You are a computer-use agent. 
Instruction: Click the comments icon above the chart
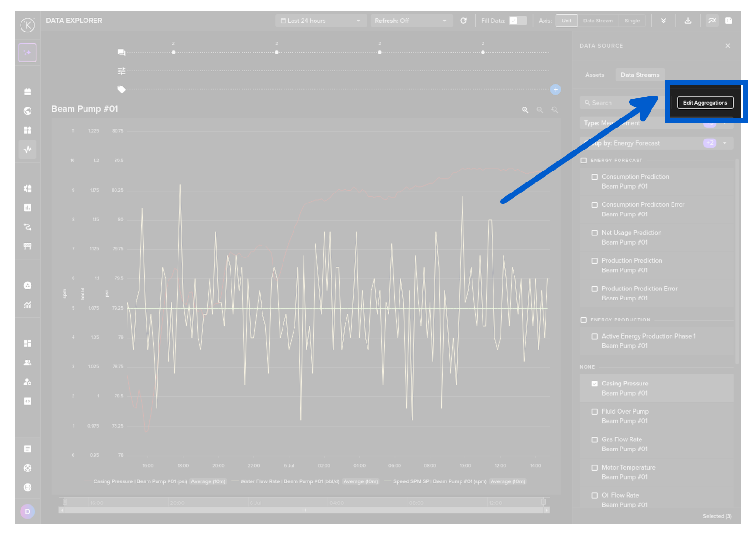point(122,52)
